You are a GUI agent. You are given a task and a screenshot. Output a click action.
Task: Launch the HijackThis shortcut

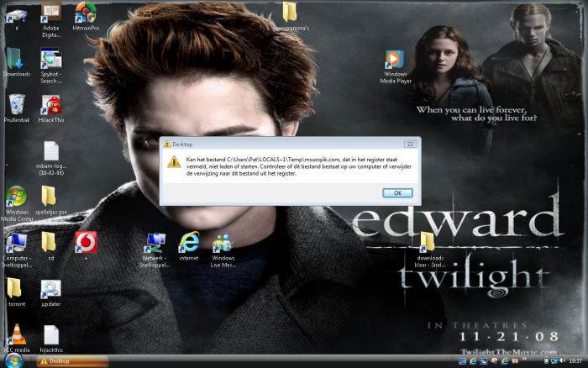point(51,108)
